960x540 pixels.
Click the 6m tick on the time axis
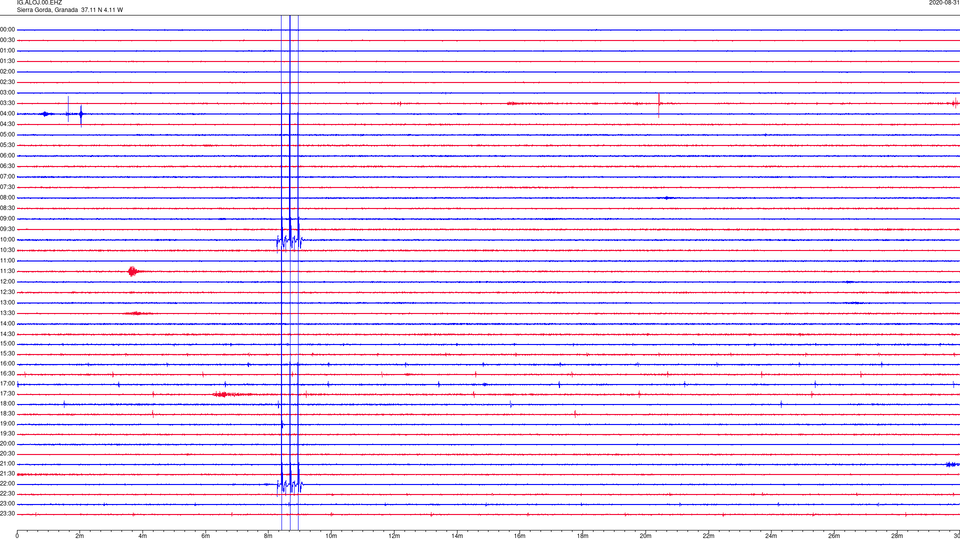[206, 536]
